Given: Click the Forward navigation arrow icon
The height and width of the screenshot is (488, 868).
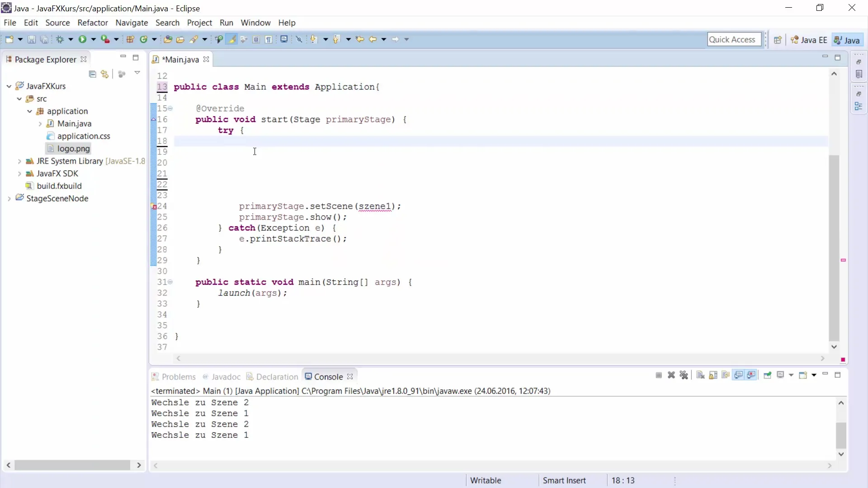Looking at the screenshot, I should (395, 39).
